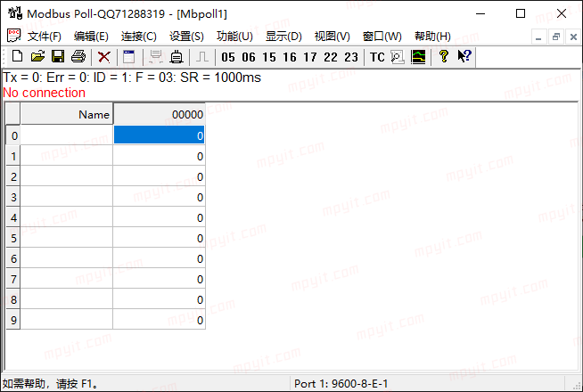583x392 pixels.
Task: Click the Print toolbar icon
Action: tap(78, 57)
